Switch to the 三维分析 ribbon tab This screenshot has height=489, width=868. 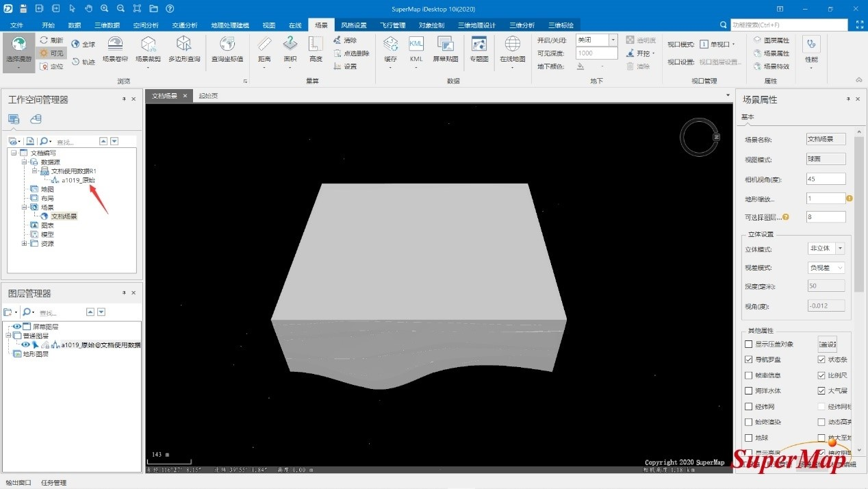522,25
